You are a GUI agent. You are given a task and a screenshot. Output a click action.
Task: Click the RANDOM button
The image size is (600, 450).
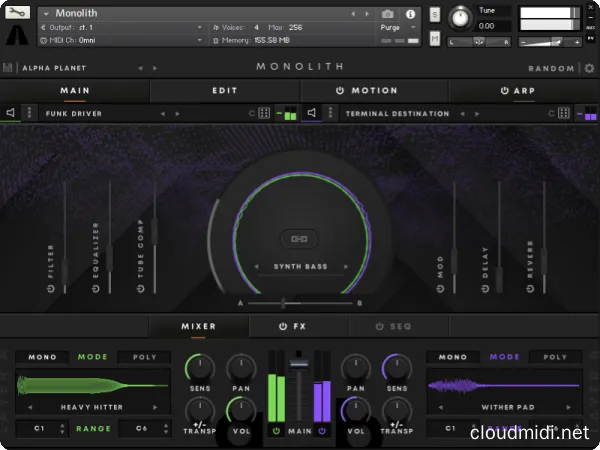click(x=551, y=68)
